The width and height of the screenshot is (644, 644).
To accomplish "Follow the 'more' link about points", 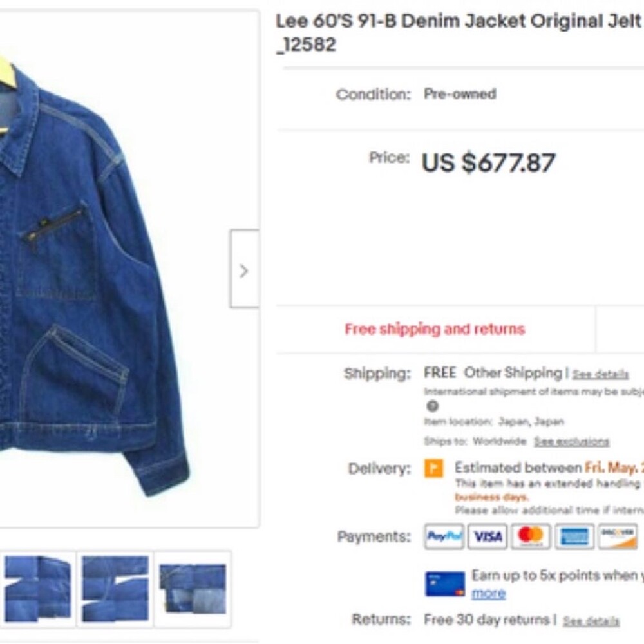I will tap(488, 594).
